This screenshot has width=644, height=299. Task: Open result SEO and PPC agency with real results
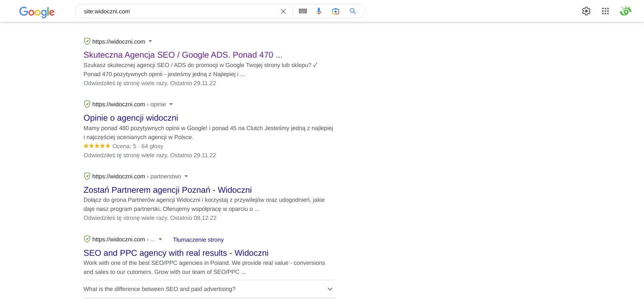click(x=176, y=253)
